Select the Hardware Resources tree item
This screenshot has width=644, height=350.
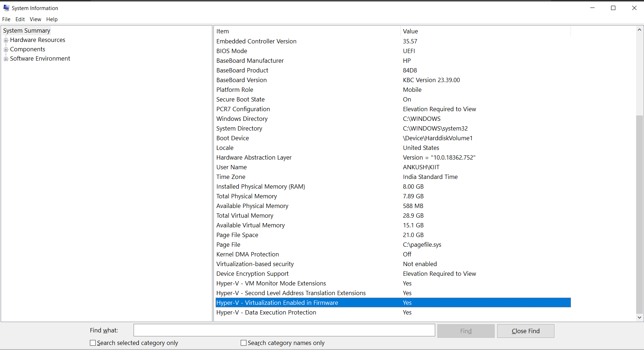pos(38,40)
